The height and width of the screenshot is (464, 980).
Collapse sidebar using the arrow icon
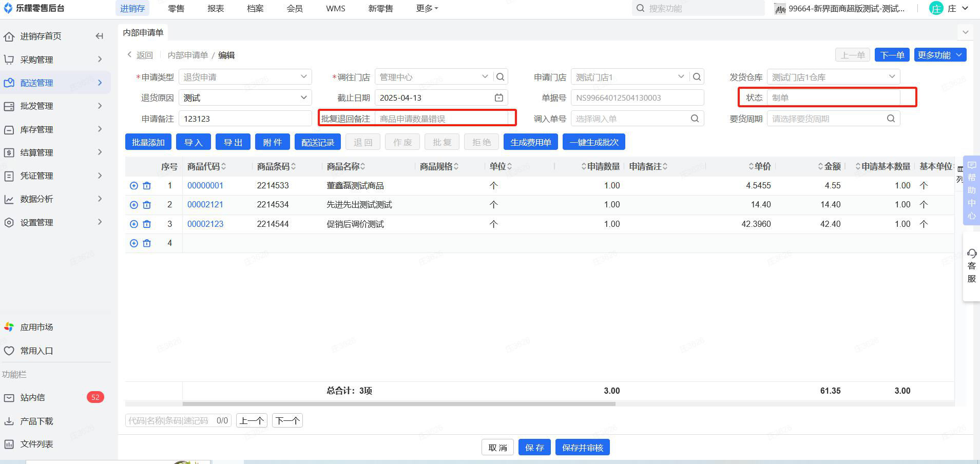click(100, 36)
